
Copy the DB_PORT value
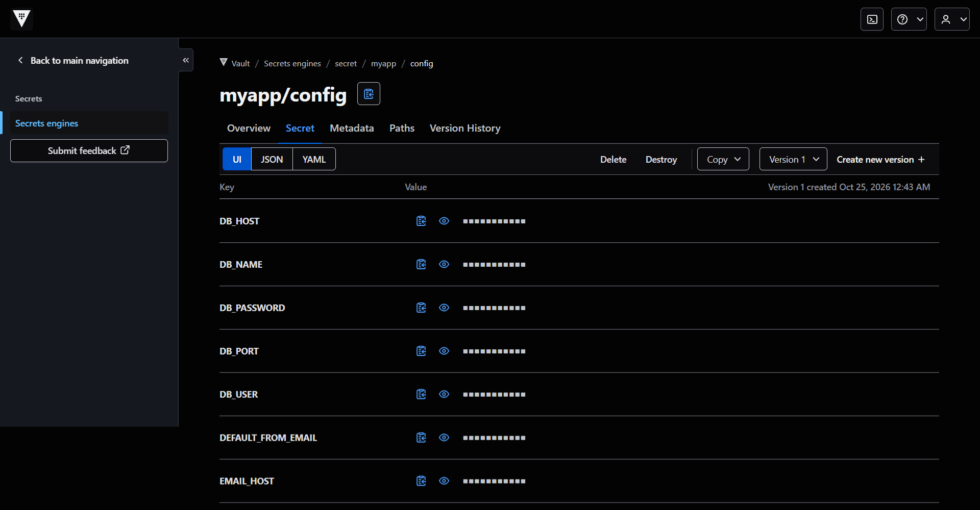421,351
